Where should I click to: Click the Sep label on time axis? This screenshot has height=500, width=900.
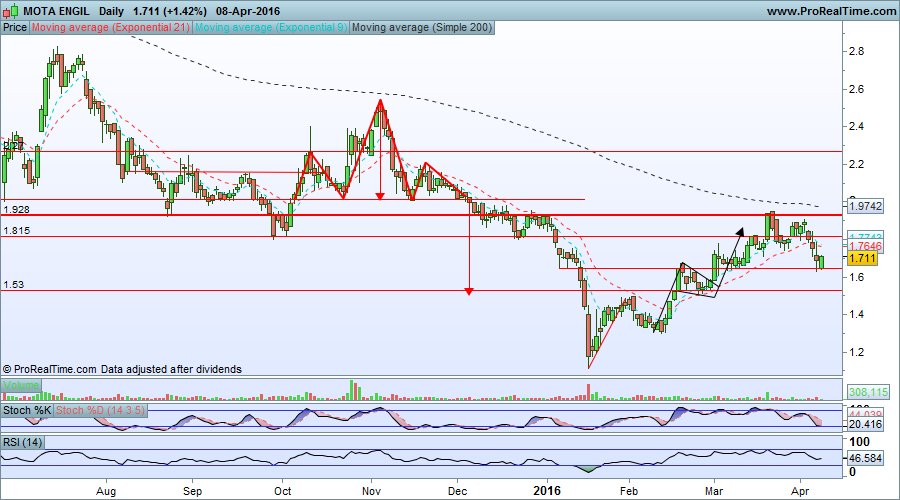coord(192,491)
